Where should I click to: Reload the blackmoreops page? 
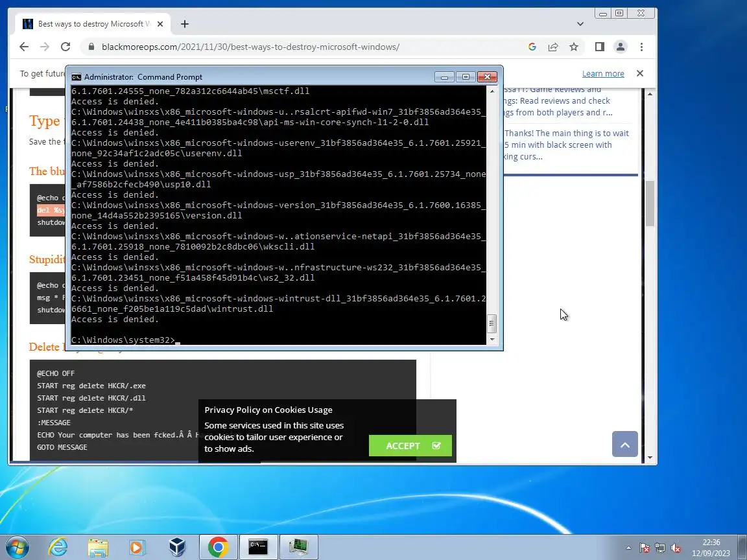click(65, 47)
